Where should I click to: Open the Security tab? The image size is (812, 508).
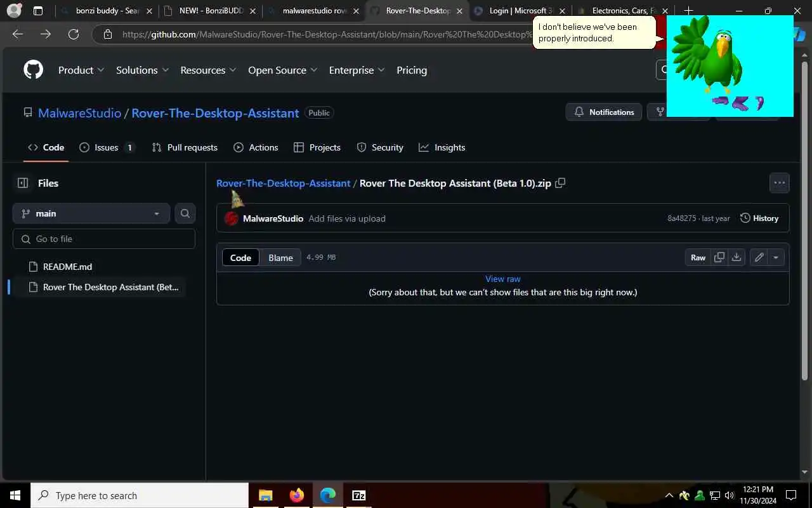380,147
